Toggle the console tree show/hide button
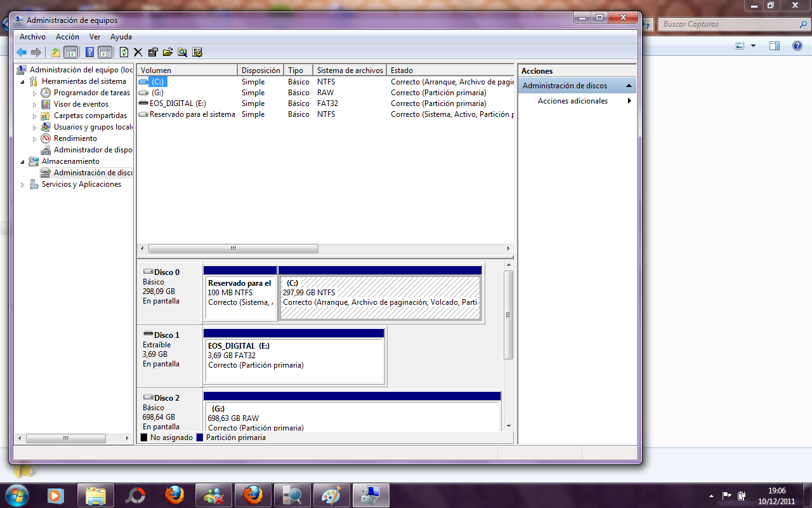Screen dimensions: 812x508 (x=70, y=52)
